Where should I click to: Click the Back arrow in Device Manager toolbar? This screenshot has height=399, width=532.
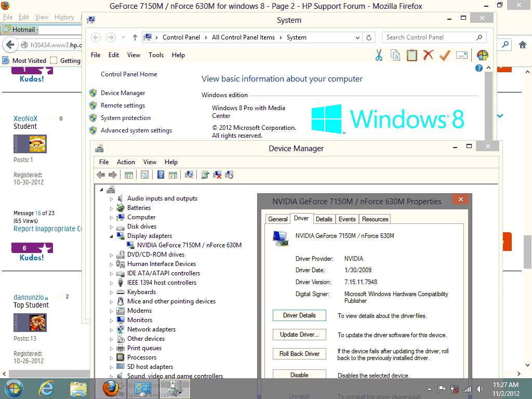101,175
